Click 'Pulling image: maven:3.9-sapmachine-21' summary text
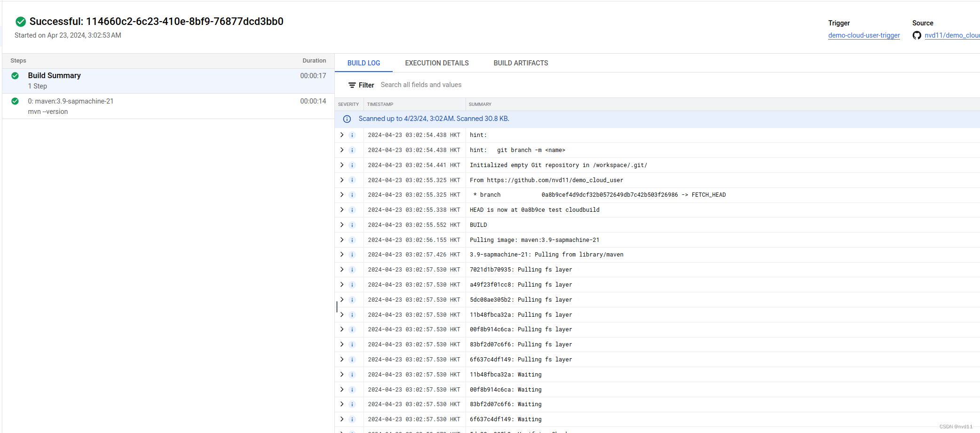 [x=534, y=240]
